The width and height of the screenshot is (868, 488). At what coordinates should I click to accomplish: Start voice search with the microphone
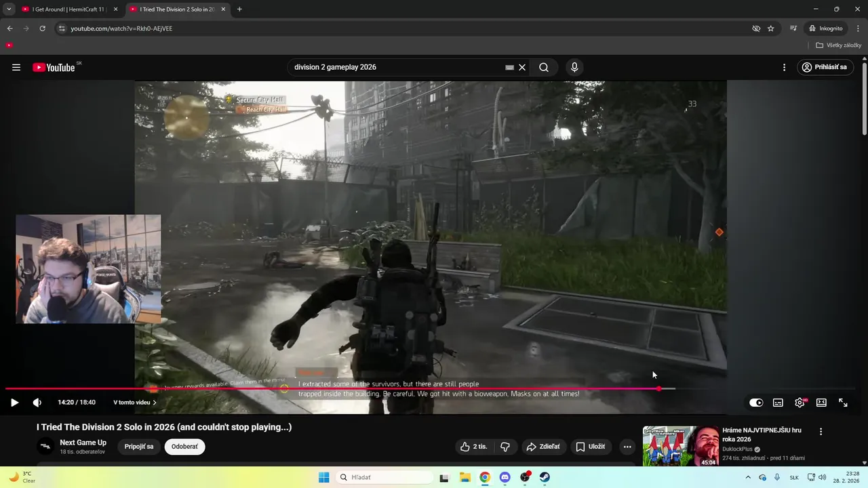(x=574, y=67)
